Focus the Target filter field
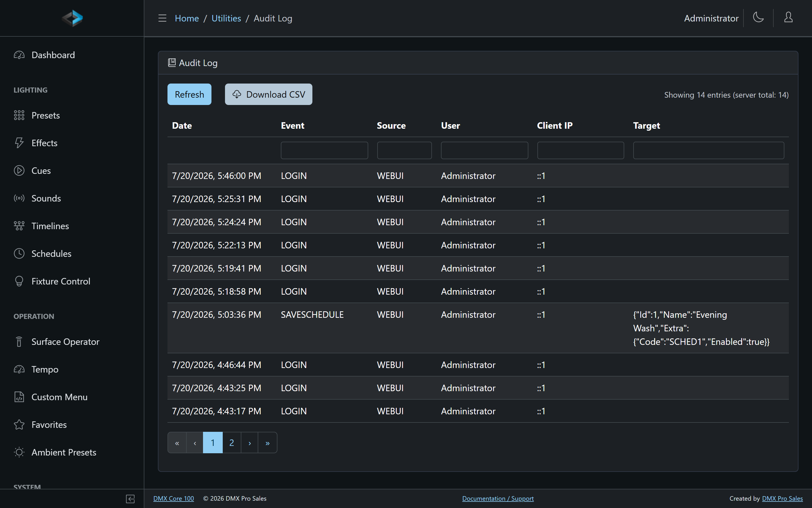 pos(709,150)
